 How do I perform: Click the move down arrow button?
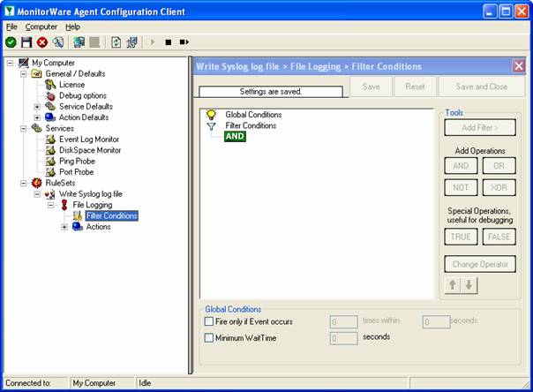469,285
